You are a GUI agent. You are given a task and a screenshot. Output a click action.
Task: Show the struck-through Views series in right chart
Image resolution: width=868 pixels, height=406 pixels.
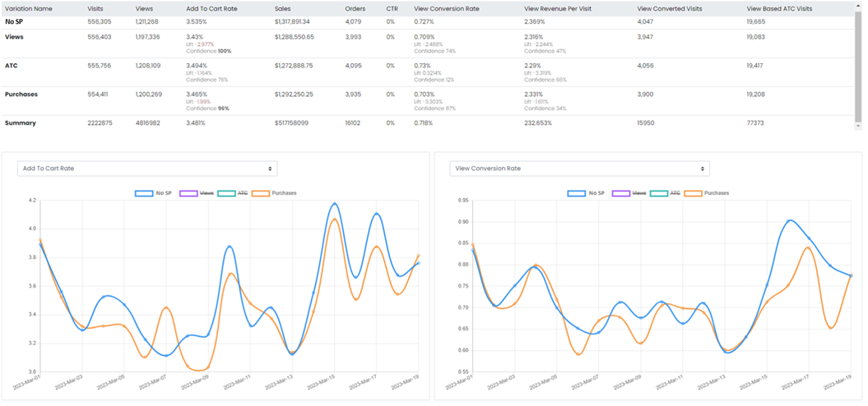pyautogui.click(x=638, y=193)
